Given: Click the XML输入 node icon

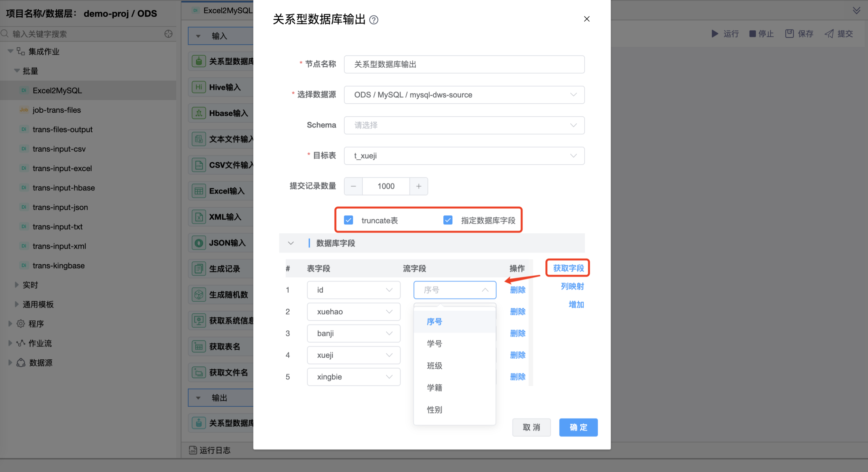Looking at the screenshot, I should (199, 217).
